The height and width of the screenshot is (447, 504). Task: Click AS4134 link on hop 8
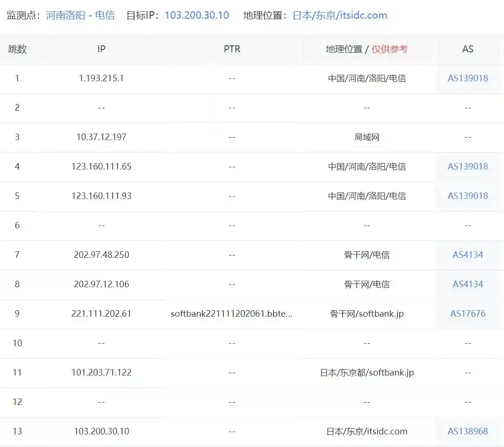click(x=468, y=284)
